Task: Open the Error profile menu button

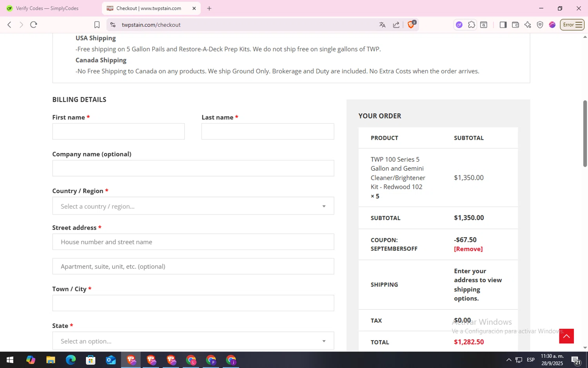Action: (572, 25)
